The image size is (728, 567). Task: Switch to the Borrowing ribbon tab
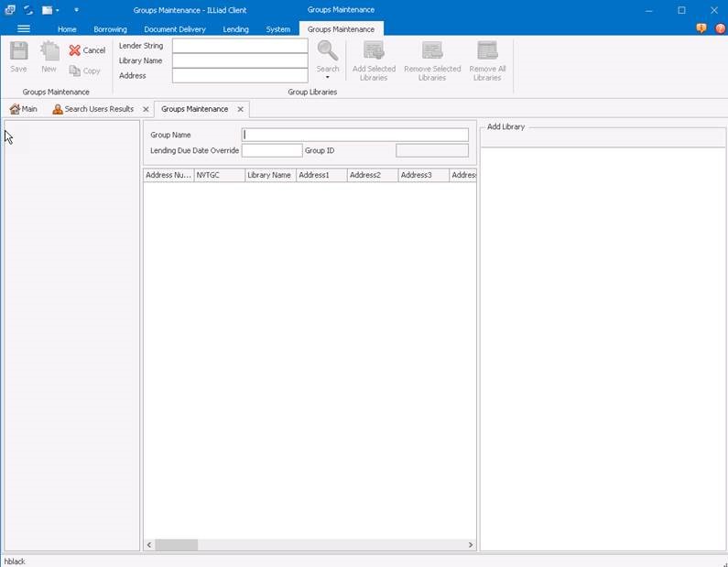point(110,29)
